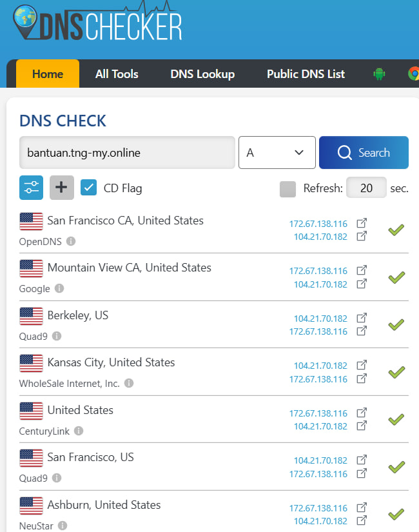Click the CD Flag label text
Viewport: 419px width, 532px height.
pos(123,188)
